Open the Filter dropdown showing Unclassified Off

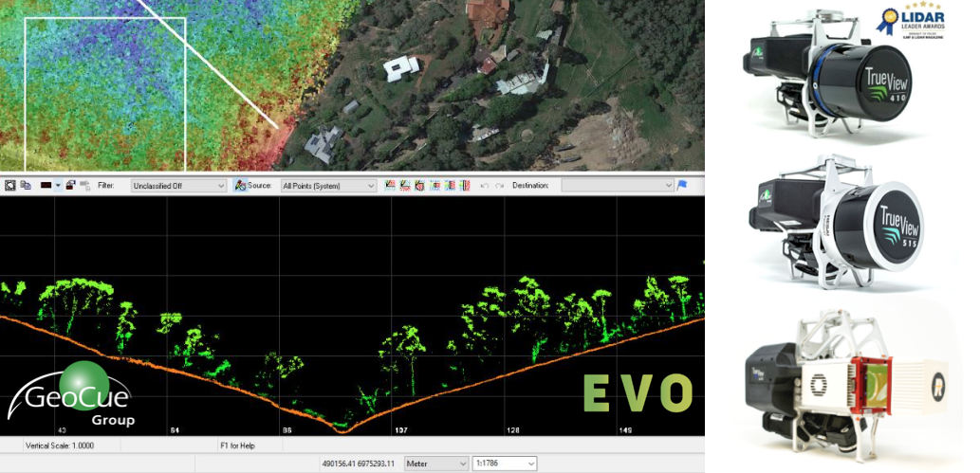tap(178, 186)
